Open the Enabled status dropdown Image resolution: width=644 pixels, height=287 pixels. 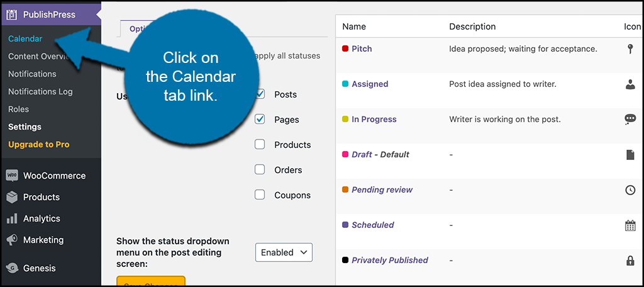(284, 252)
